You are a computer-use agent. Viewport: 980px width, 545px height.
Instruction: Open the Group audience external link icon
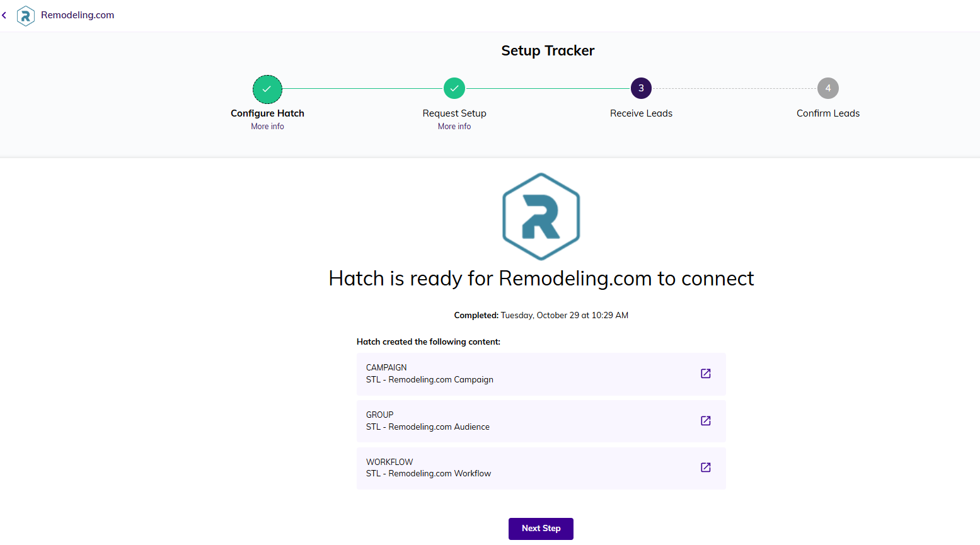pos(705,421)
